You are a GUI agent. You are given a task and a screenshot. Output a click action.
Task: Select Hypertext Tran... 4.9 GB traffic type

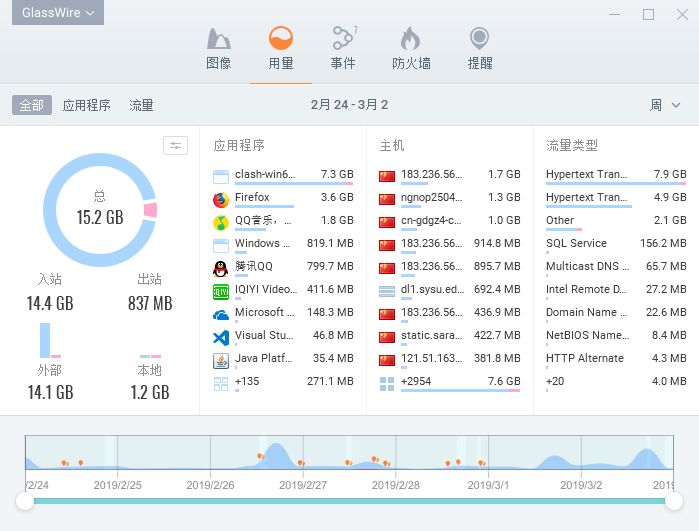tap(616, 199)
